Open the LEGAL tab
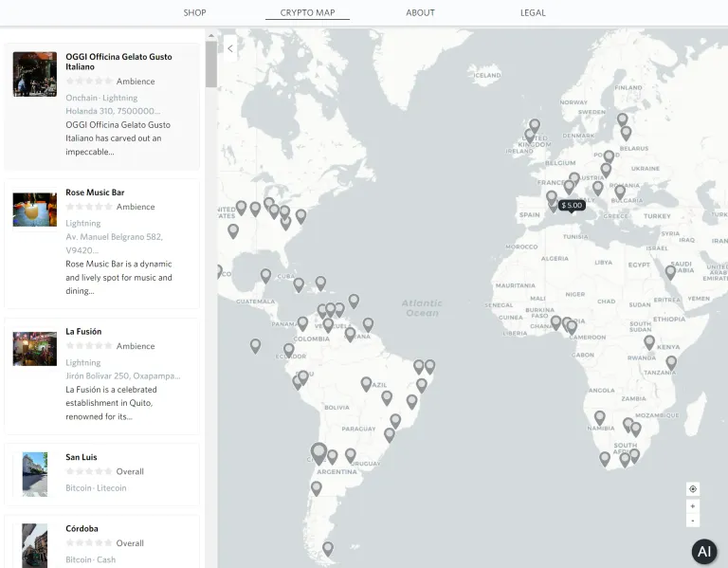 [x=533, y=12]
